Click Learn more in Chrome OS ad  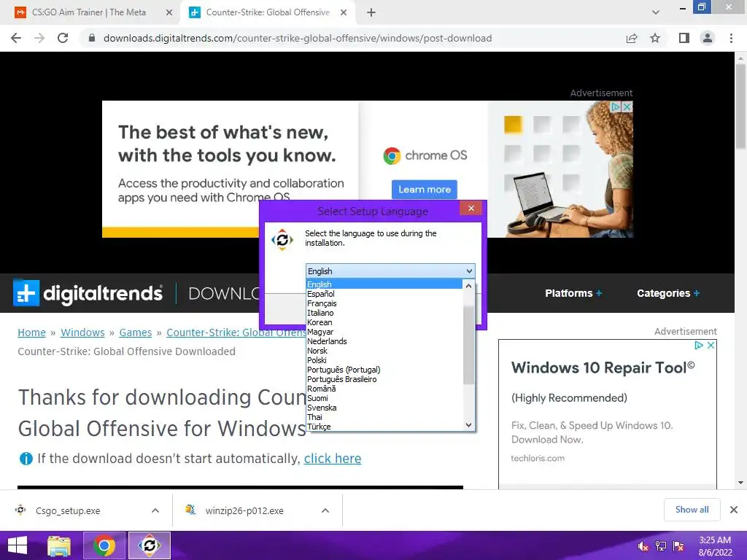425,190
